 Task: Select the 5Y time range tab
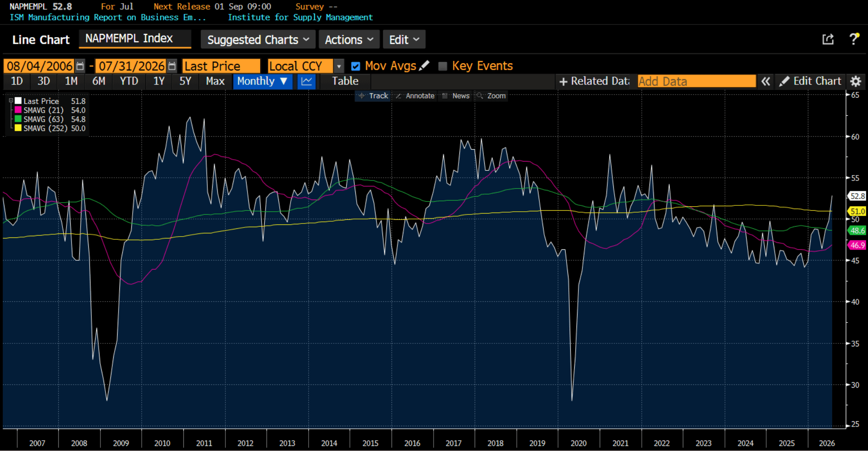click(x=185, y=81)
